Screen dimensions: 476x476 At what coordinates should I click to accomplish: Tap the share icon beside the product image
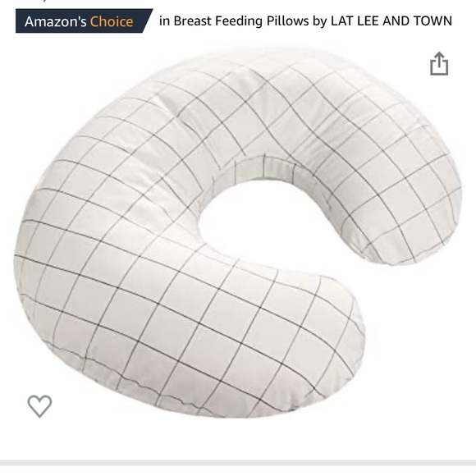tap(439, 64)
